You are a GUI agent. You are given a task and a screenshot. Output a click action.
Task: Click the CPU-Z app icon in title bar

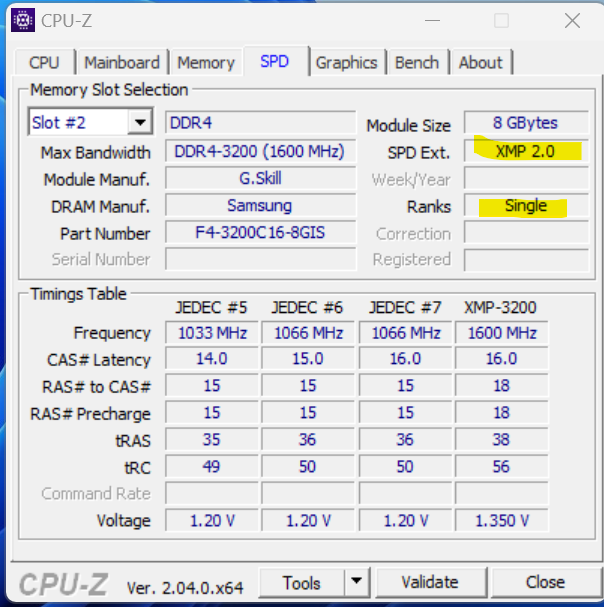point(23,20)
